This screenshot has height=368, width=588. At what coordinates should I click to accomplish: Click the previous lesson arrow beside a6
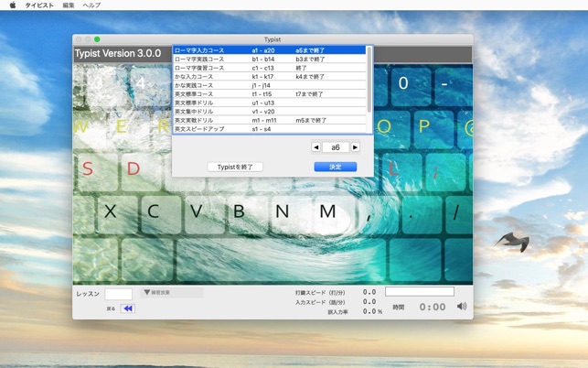(315, 147)
